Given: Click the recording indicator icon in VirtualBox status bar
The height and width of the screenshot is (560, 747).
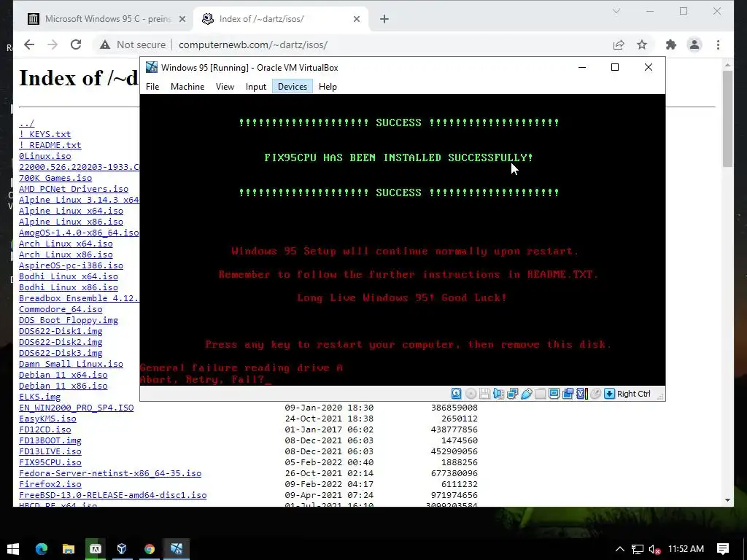Looking at the screenshot, I should pyautogui.click(x=568, y=393).
